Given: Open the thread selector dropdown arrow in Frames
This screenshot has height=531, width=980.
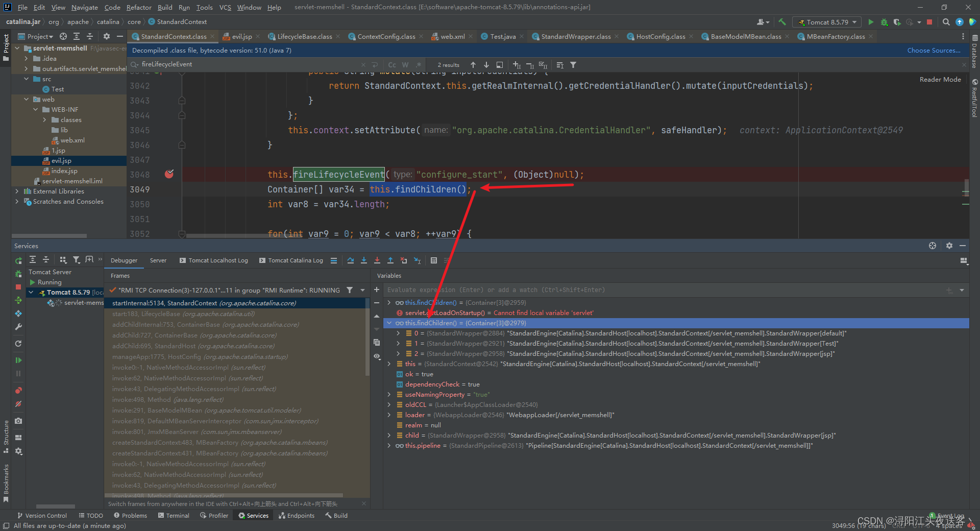Looking at the screenshot, I should point(363,290).
